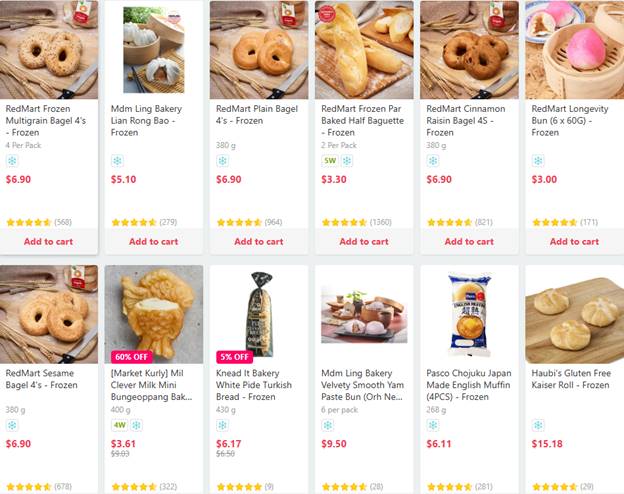This screenshot has height=494, width=624.
Task: Open Haubi's Gluten Free Kaiser Roll link
Action: 574,378
